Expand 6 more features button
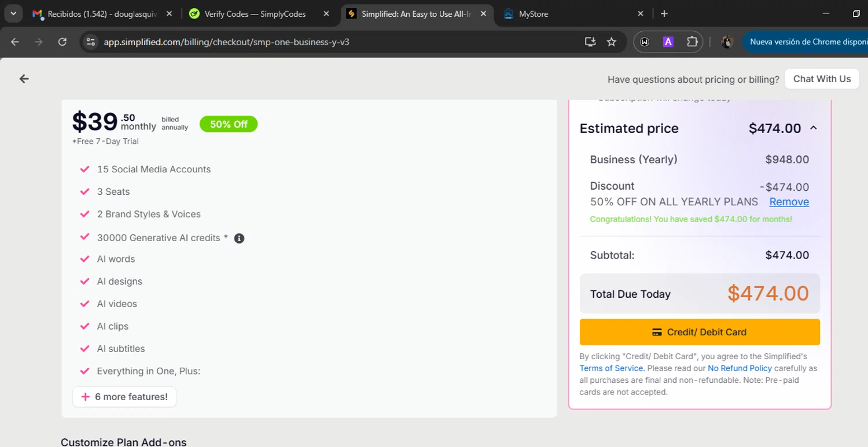 point(124,397)
